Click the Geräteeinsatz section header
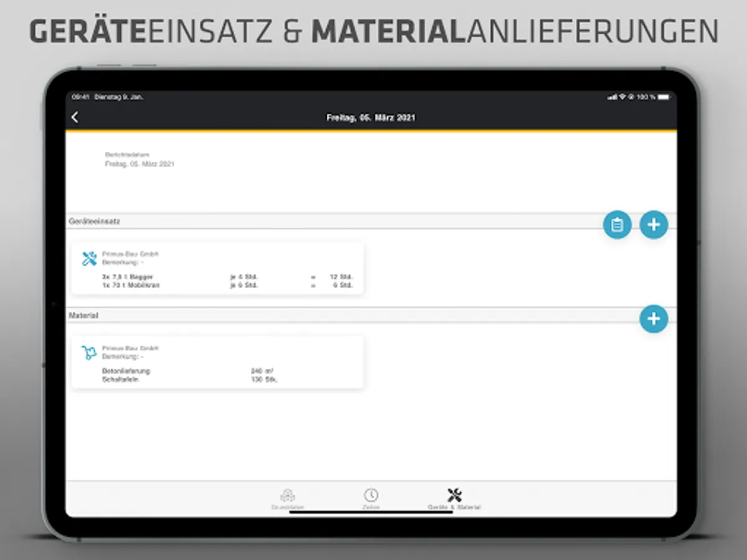The image size is (747, 560). point(371,221)
